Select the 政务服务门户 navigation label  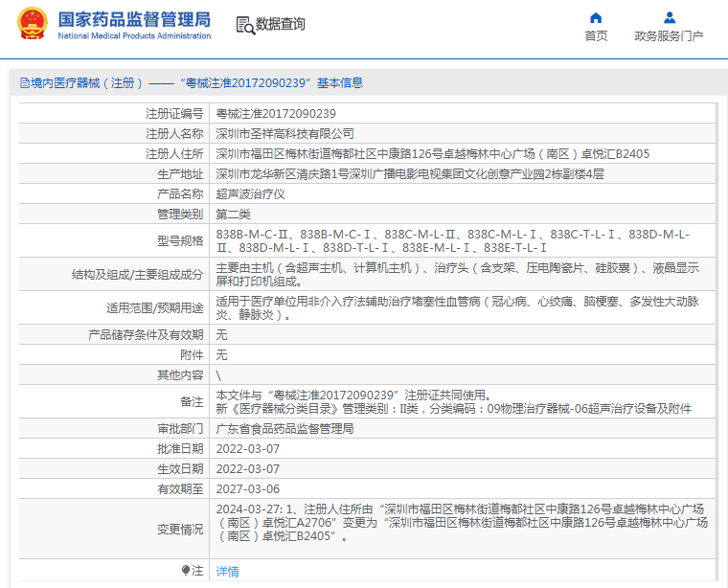[669, 36]
